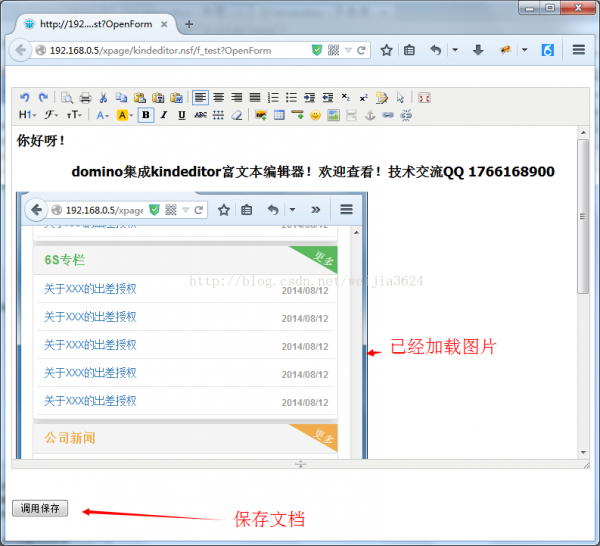Screen dimensions: 600x546
Task: Expand the address bar history dropdown
Action: [x=348, y=50]
